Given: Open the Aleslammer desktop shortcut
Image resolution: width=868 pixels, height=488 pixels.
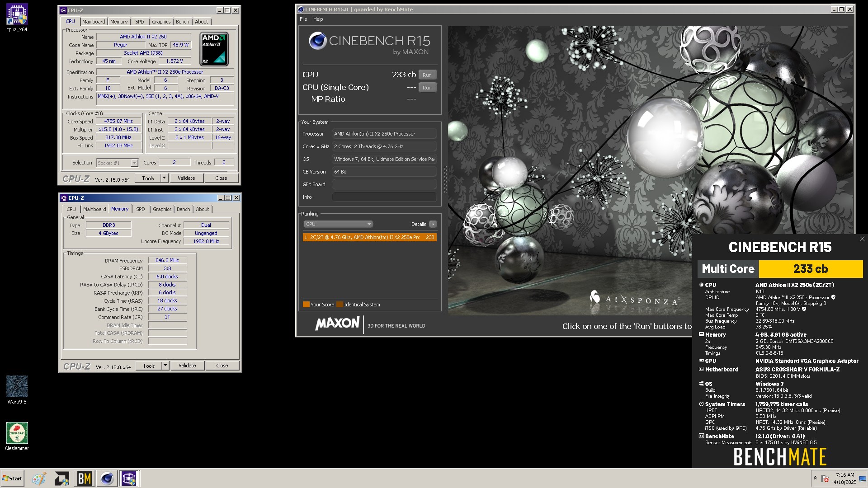Looking at the screenshot, I should pyautogui.click(x=17, y=436).
